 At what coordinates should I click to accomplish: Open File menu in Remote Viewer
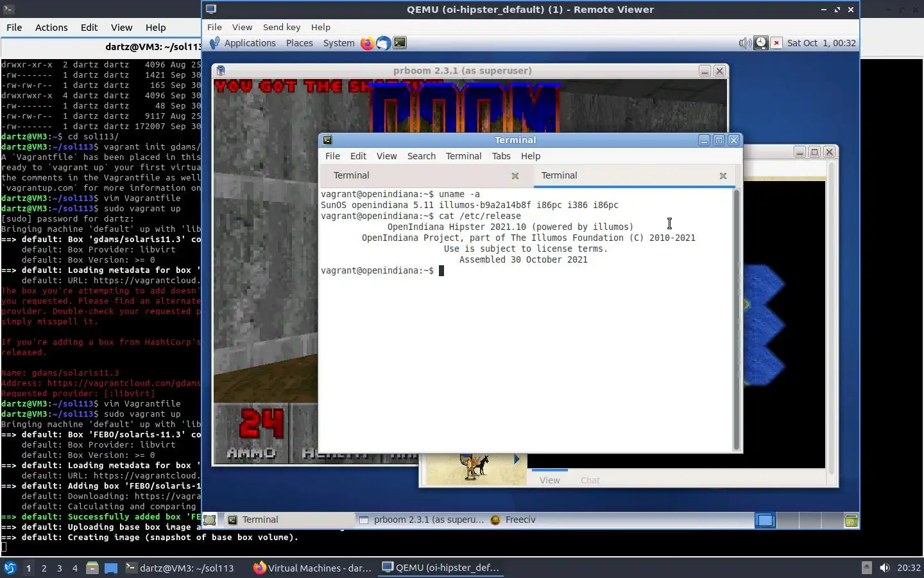pos(214,27)
